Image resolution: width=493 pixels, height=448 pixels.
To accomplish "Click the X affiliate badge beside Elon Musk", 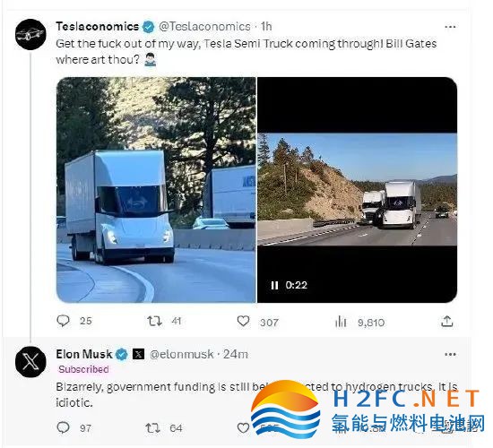I will click(138, 354).
